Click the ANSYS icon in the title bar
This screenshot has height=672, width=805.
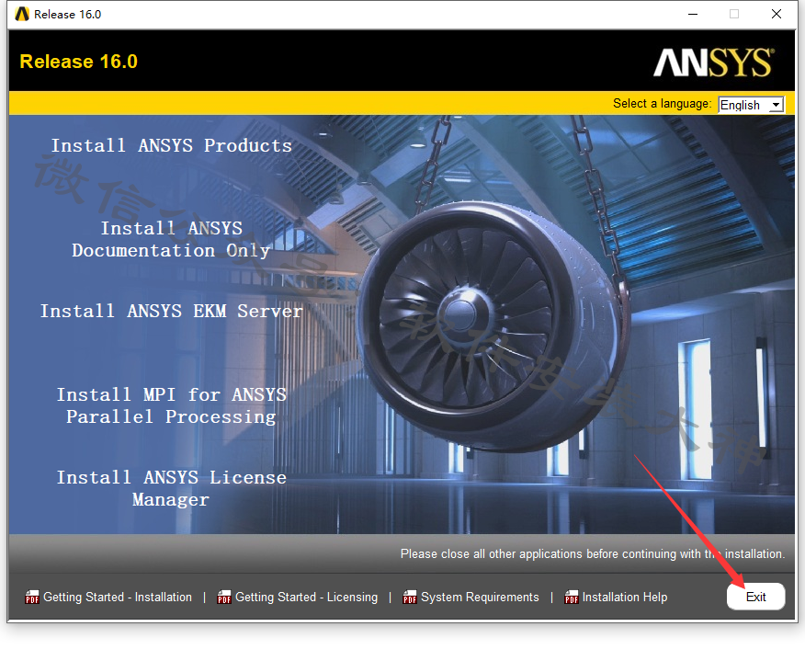22,14
